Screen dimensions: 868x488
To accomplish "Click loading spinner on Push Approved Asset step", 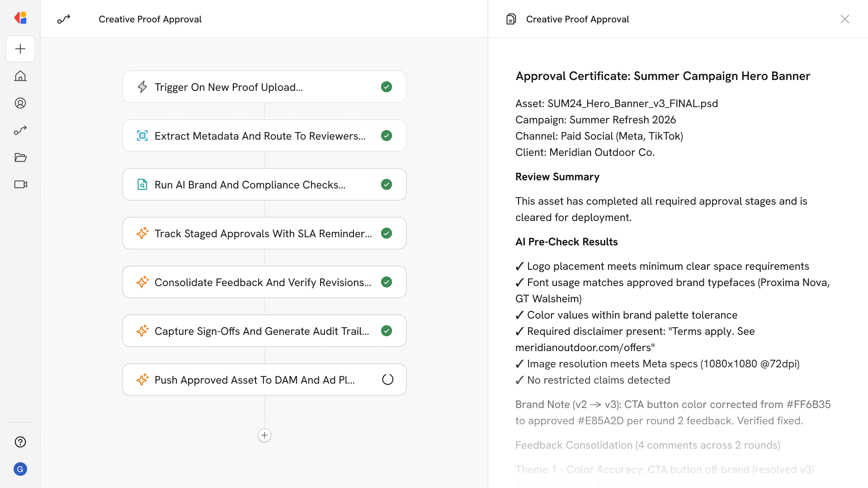I will [x=387, y=380].
